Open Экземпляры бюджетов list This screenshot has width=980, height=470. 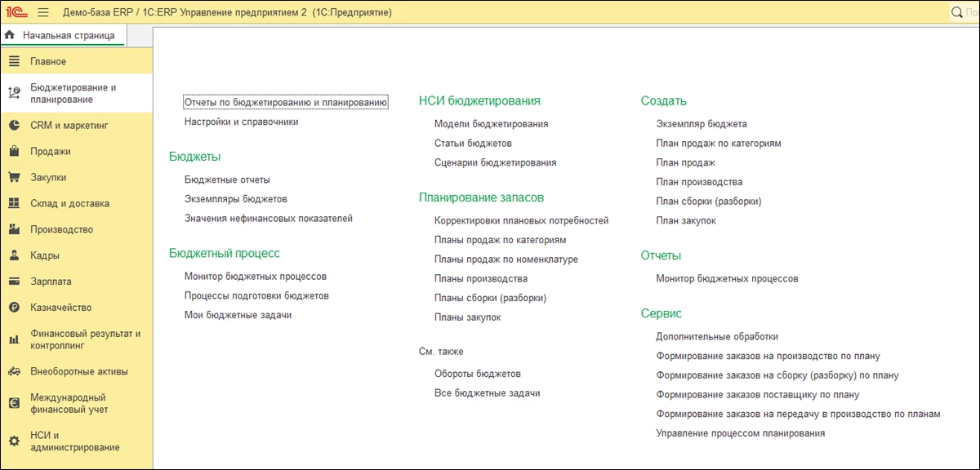pos(236,199)
